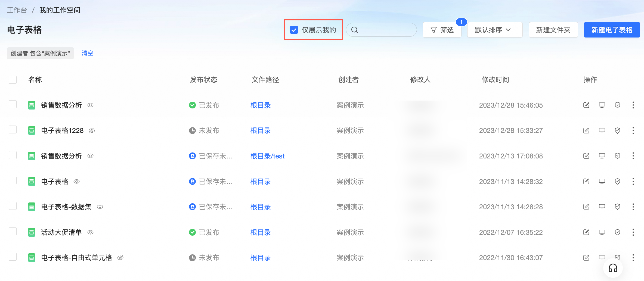Image resolution: width=644 pixels, height=281 pixels.
Task: Select checkbox for 活动大促清单 row
Action: tap(13, 232)
